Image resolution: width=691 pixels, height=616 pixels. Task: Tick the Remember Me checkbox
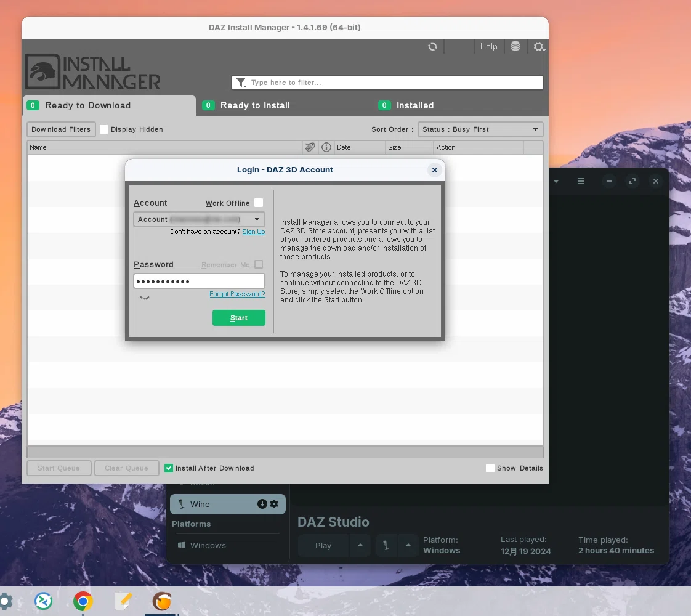tap(259, 264)
